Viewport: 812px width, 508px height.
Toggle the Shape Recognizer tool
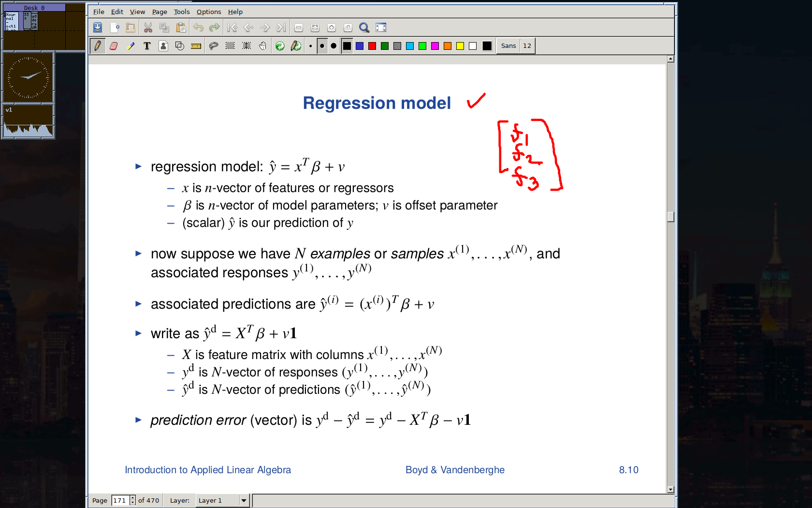pos(179,46)
